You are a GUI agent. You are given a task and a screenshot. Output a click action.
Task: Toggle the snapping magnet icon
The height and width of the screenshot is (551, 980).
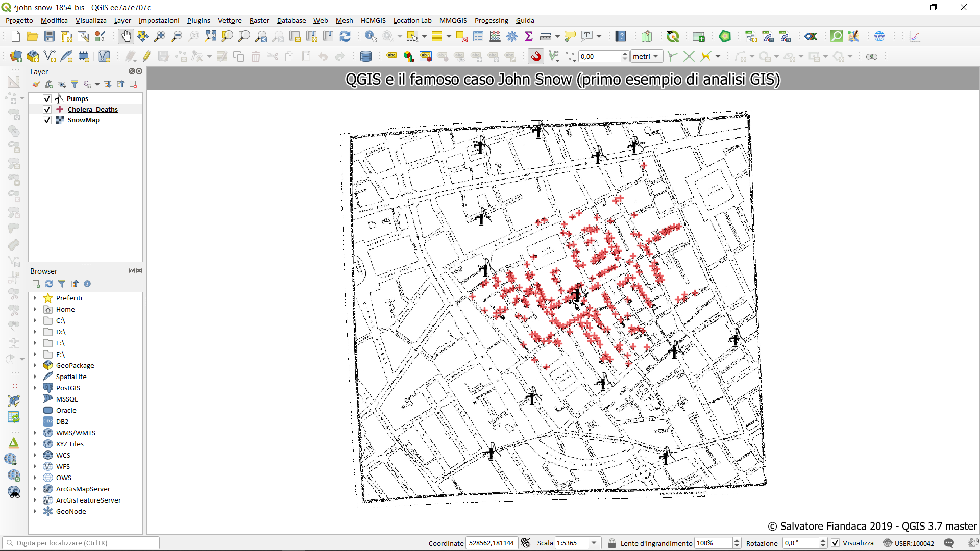click(x=536, y=56)
